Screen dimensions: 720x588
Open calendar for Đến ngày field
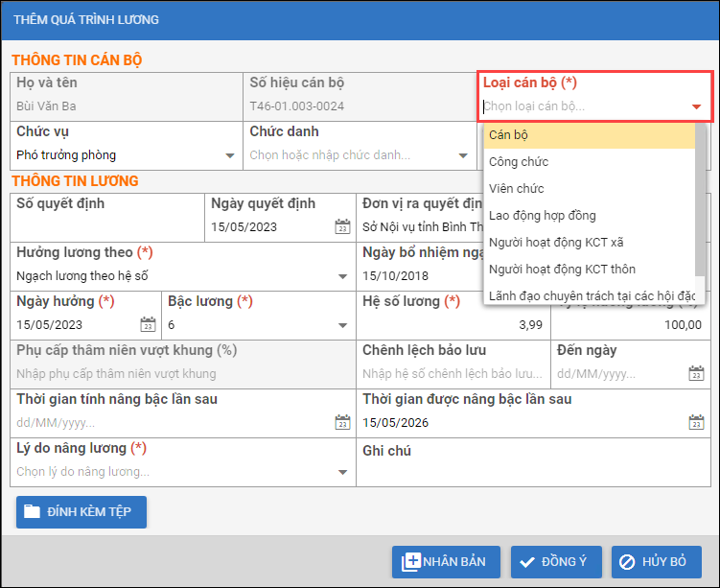pyautogui.click(x=695, y=373)
